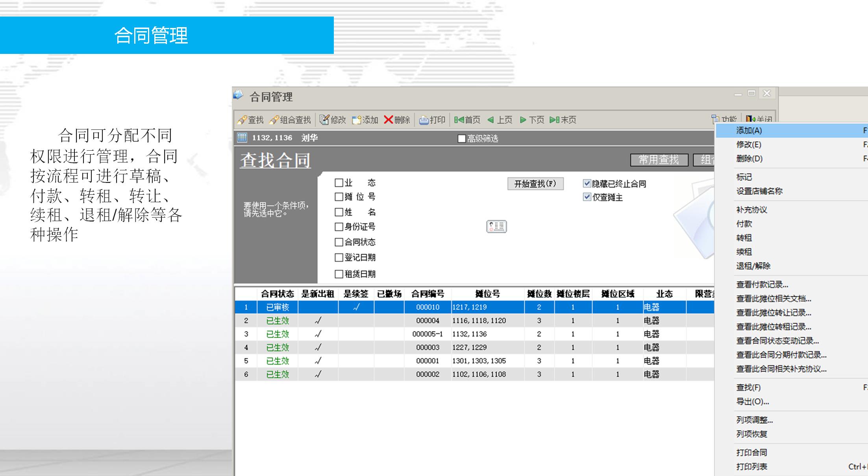Select contract row 000004
Screen dimensions: 868x476
[428, 321]
